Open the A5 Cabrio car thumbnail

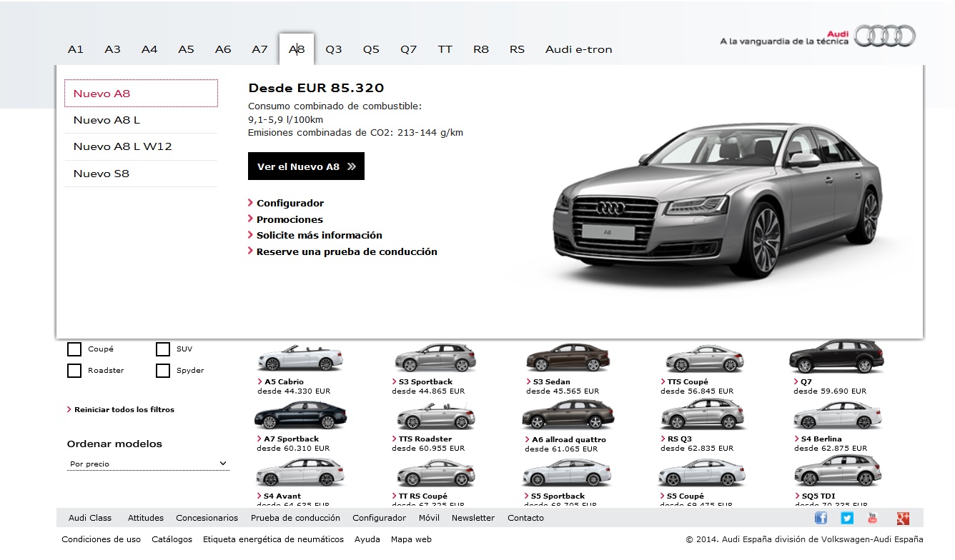300,358
